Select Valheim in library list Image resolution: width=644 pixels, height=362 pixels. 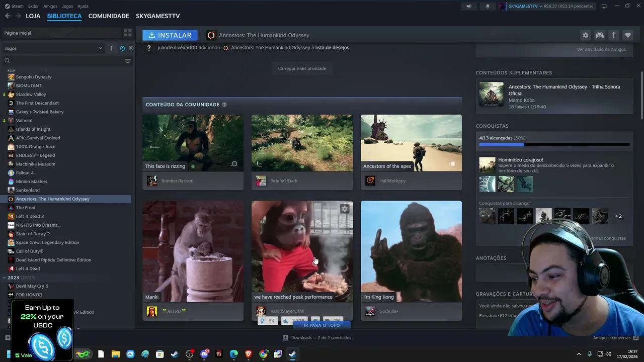coord(24,120)
